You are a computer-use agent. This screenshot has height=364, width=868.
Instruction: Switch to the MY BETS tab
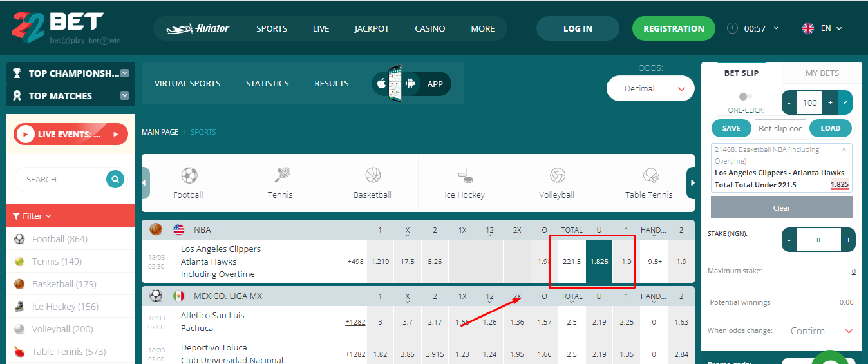822,73
